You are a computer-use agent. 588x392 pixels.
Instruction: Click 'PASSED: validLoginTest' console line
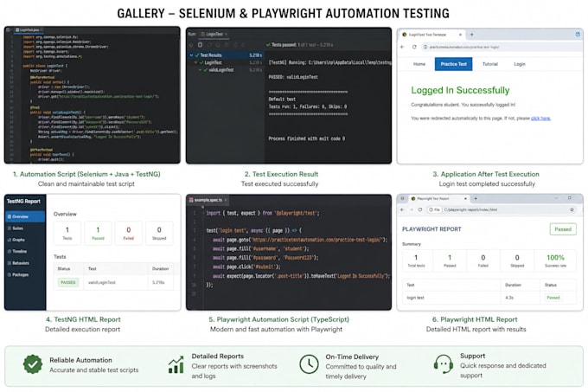pos(293,77)
